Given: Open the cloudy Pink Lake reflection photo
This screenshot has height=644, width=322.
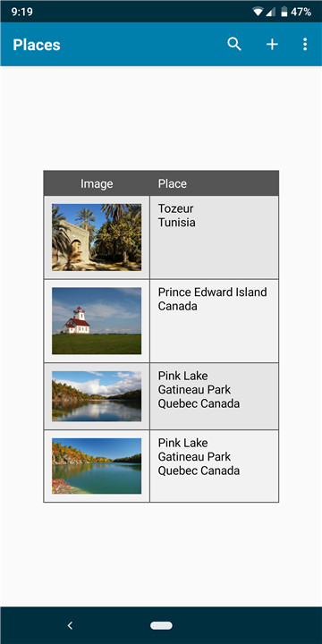Looking at the screenshot, I should (97, 396).
